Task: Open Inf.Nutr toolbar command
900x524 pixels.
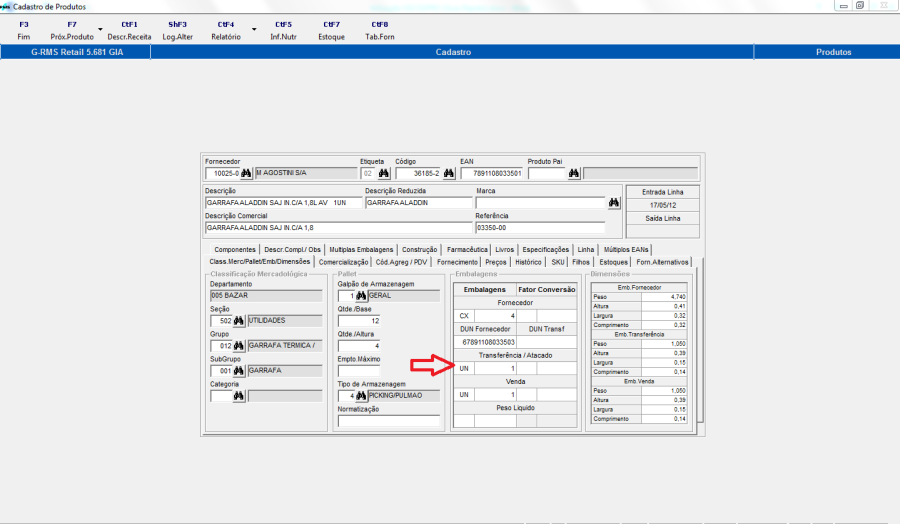Action: coord(283,30)
